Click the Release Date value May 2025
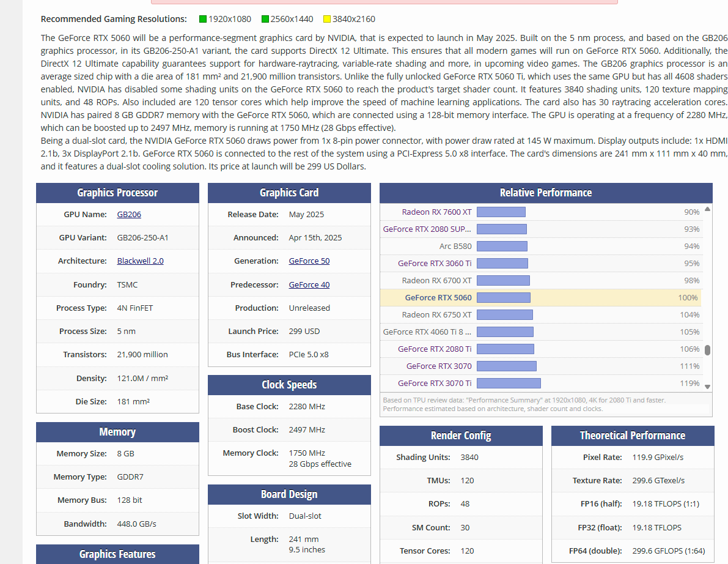This screenshot has height=564, width=728. pos(306,214)
